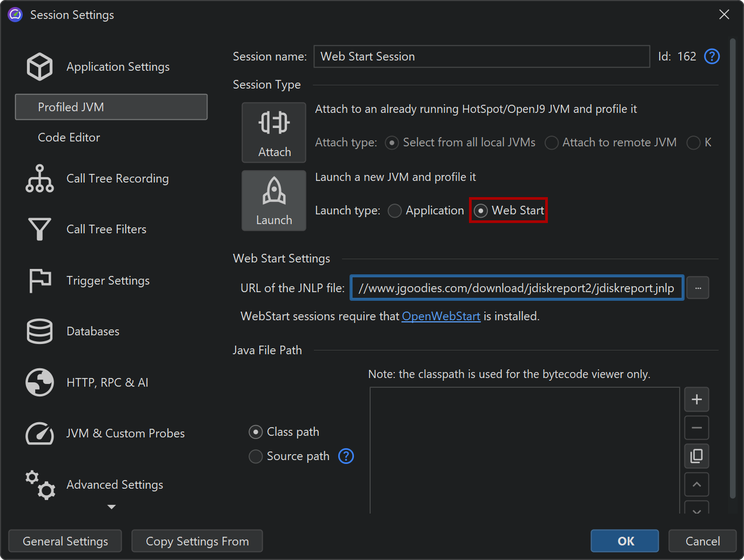Viewport: 744px width, 560px height.
Task: Open the Call Tree Filters funnel icon
Action: pos(39,230)
